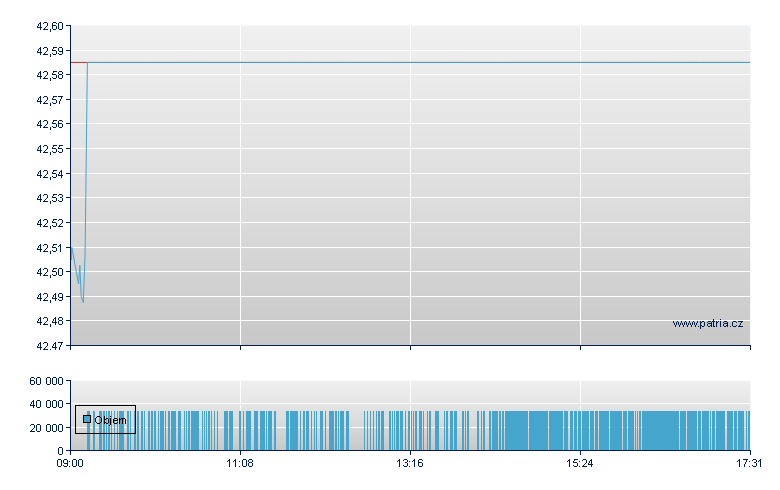Viewport: 780px width, 490px height.
Task: Click the 42,55 price axis label
Action: pyautogui.click(x=50, y=149)
